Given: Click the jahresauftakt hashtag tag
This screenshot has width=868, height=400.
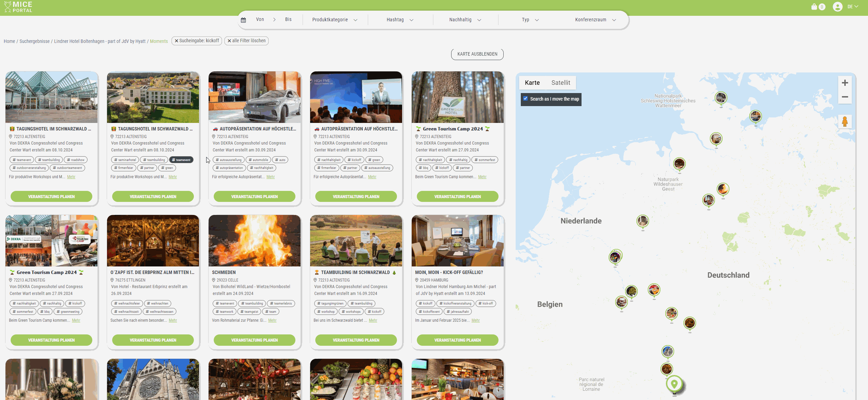Looking at the screenshot, I should click(x=458, y=312).
